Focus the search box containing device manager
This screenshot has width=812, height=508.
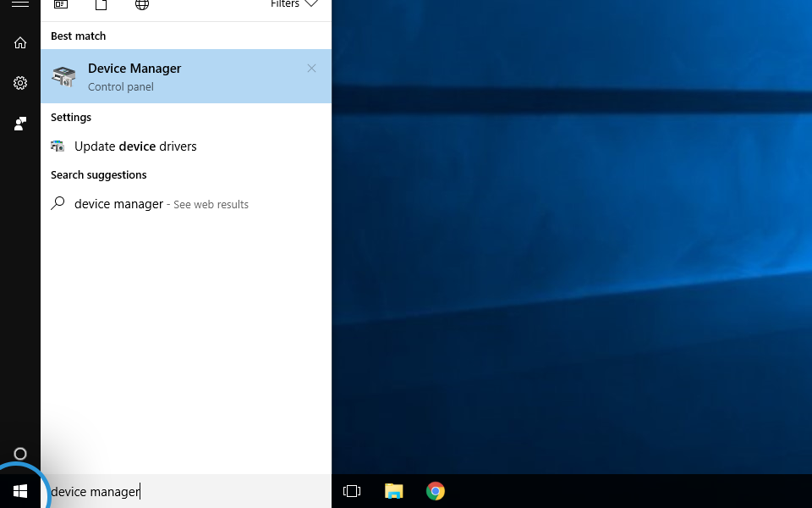pos(186,491)
